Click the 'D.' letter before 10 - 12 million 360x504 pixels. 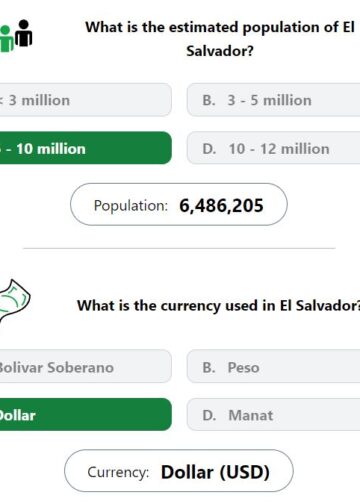click(209, 149)
